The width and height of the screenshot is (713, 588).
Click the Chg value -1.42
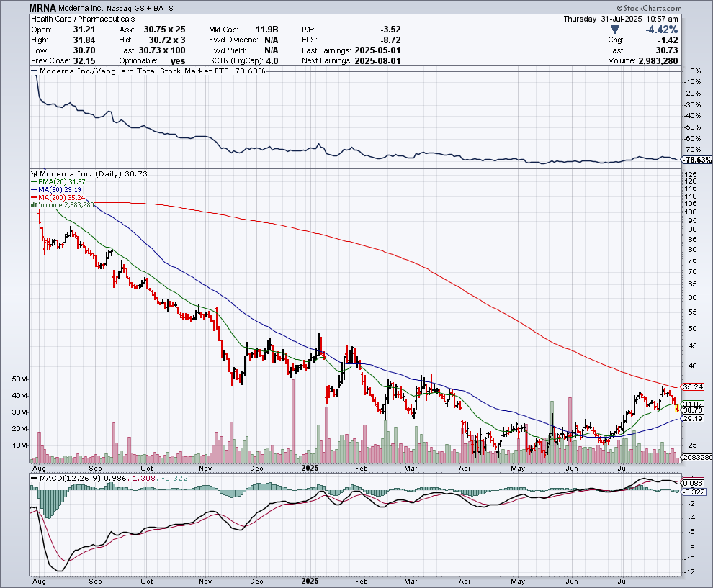click(x=667, y=40)
